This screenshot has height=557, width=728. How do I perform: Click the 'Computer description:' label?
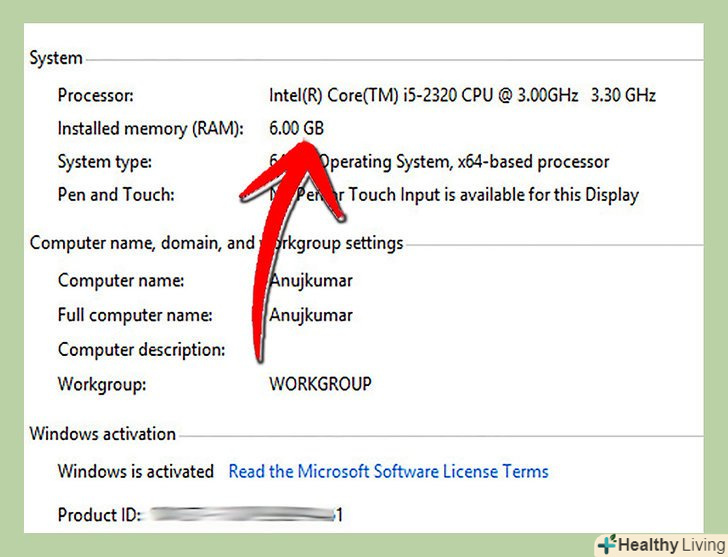click(x=142, y=350)
